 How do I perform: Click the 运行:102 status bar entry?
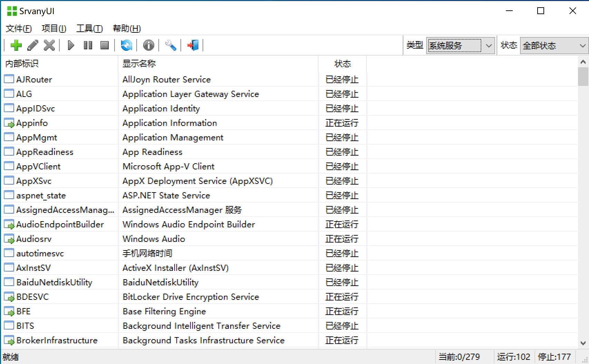[513, 357]
